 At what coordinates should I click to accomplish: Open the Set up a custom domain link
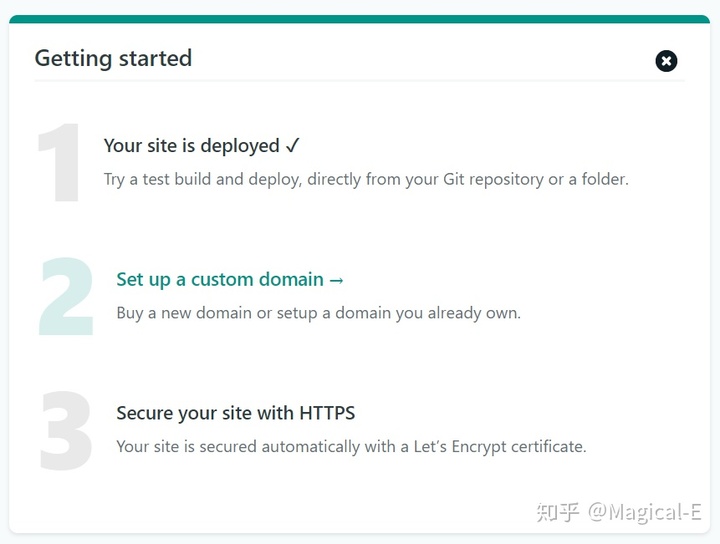230,280
